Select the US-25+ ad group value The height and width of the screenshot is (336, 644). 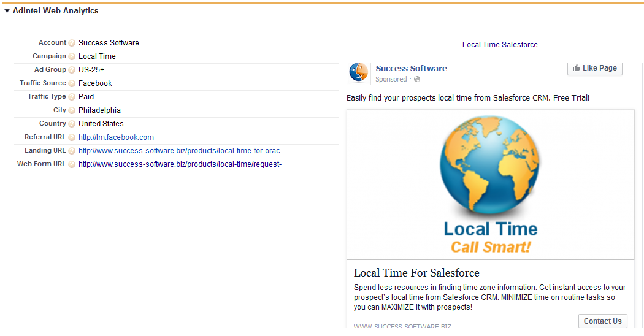[x=91, y=70]
